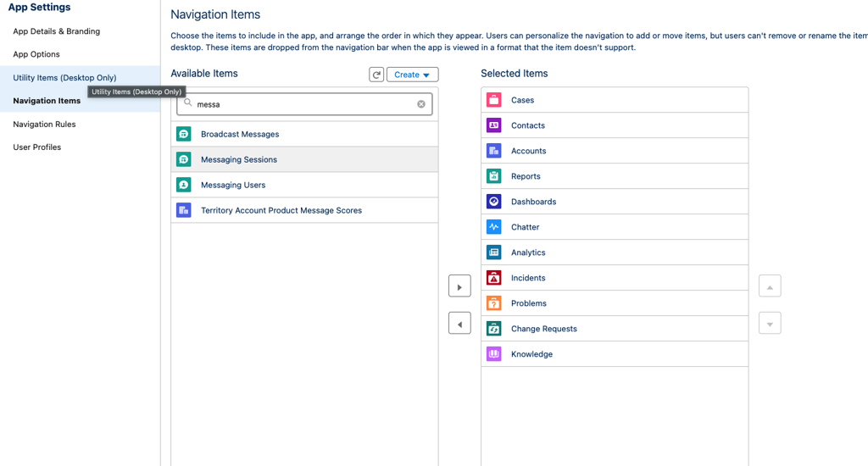Select Broadcast Messages in Available Items
The height and width of the screenshot is (466, 868).
pos(304,134)
